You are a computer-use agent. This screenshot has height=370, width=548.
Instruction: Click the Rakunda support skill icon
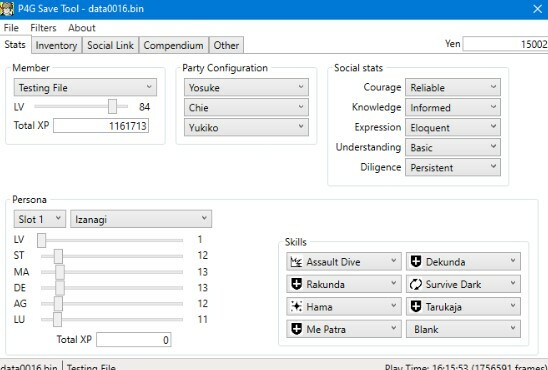coord(296,284)
